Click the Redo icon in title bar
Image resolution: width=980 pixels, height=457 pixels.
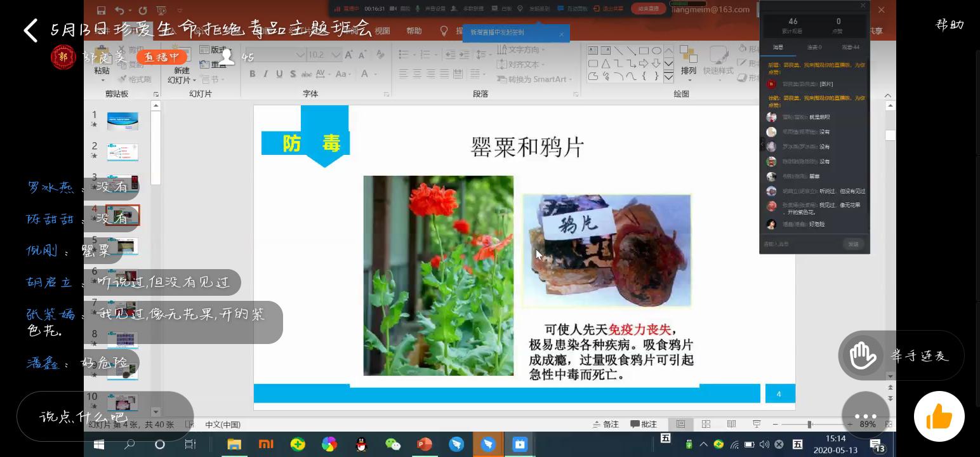[x=142, y=10]
